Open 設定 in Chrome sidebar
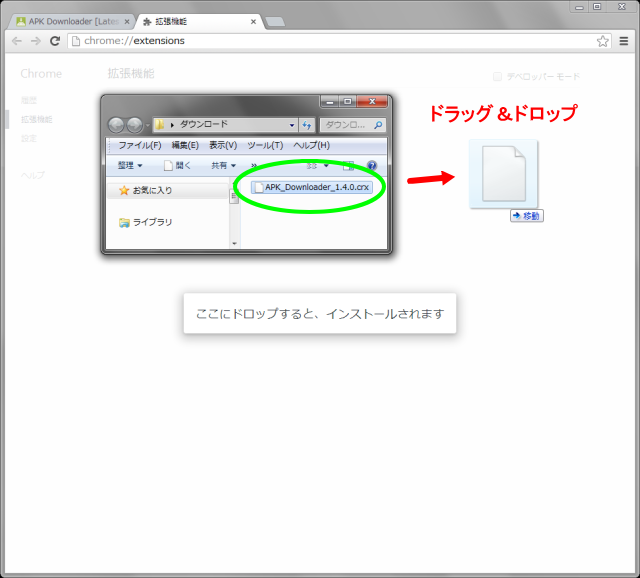The height and width of the screenshot is (578, 640). point(29,138)
